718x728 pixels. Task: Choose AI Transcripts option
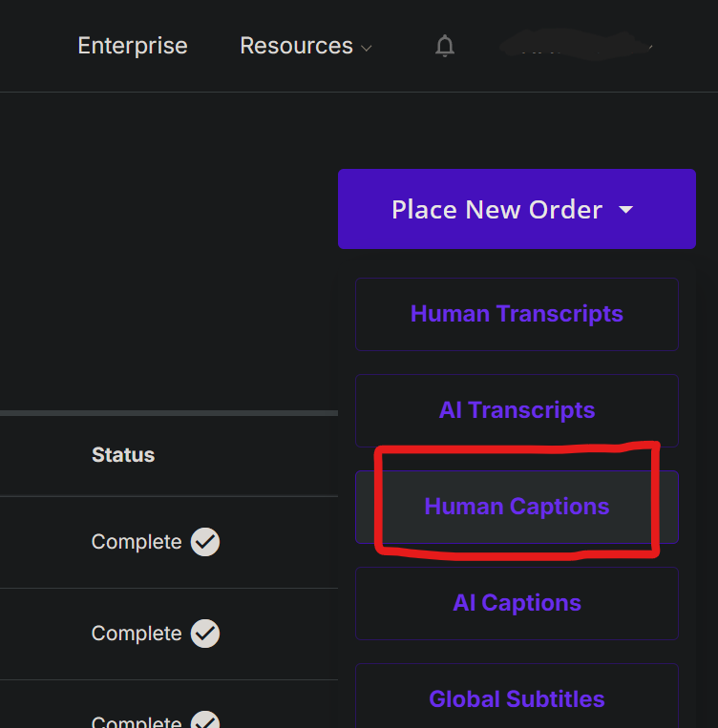point(517,410)
